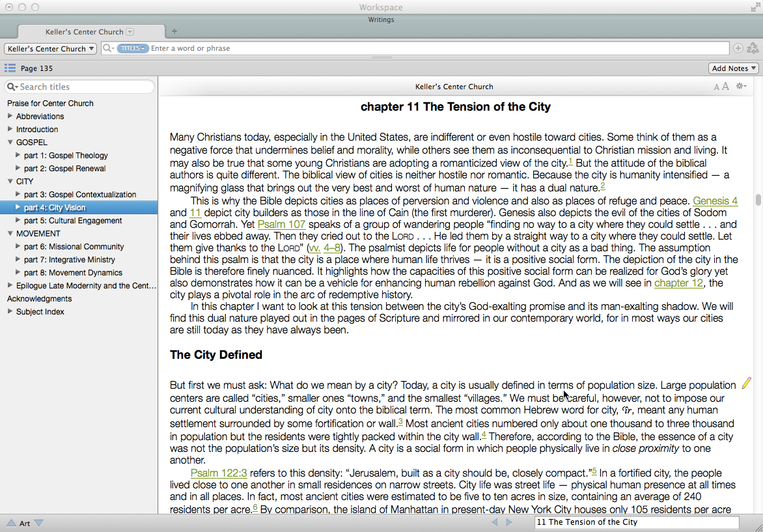Expand the Introduction section
The width and height of the screenshot is (763, 532).
(x=10, y=129)
